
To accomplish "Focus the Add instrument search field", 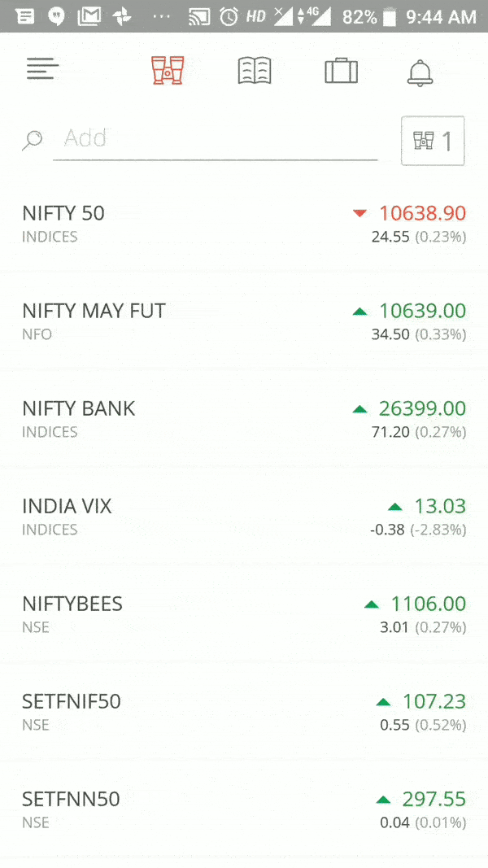I will (216, 138).
